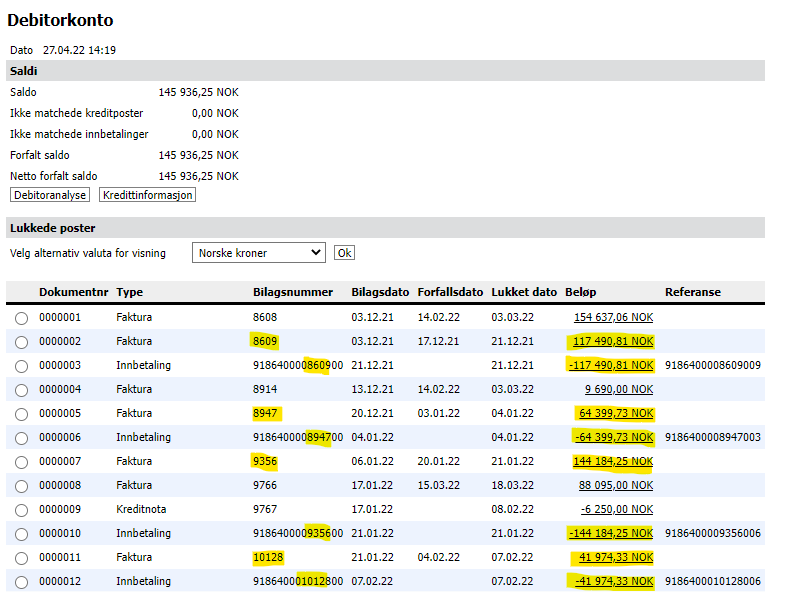Image resolution: width=787 pixels, height=593 pixels.
Task: Select radio button for document 0000007
Action: 21,462
